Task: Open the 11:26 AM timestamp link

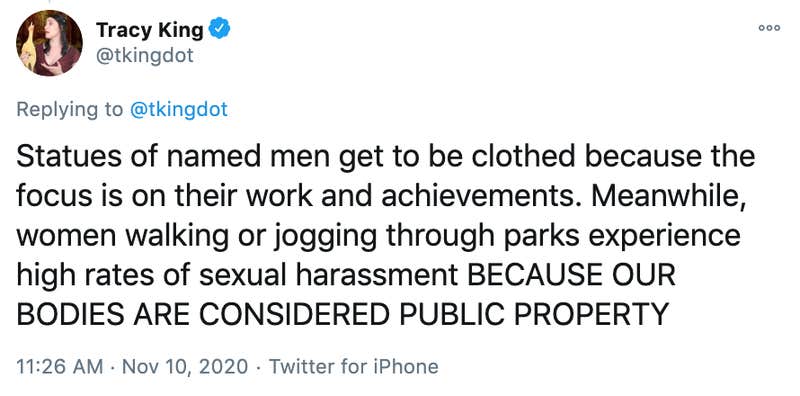Action: click(60, 366)
